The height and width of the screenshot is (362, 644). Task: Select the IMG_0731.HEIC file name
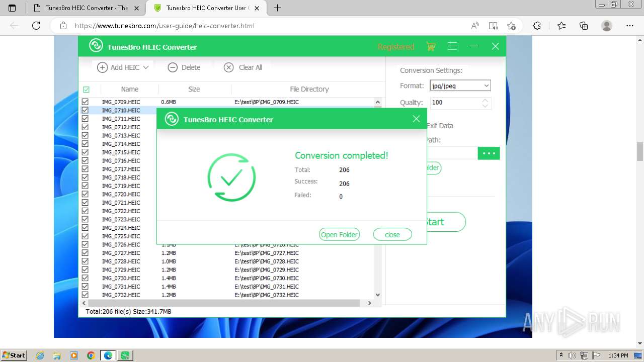click(121, 287)
